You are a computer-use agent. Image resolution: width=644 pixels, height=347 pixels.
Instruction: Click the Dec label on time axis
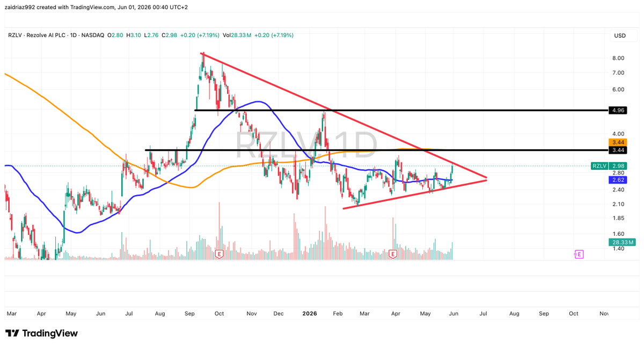(x=278, y=313)
